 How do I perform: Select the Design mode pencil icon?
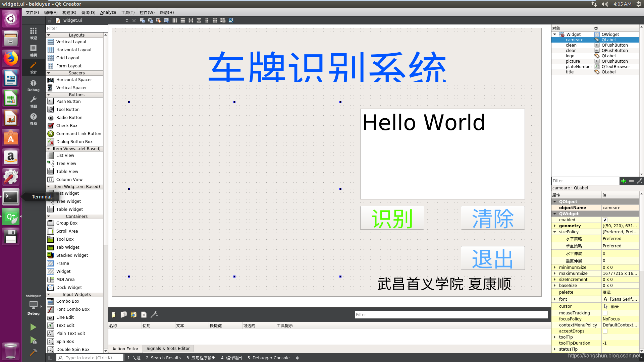[33, 67]
